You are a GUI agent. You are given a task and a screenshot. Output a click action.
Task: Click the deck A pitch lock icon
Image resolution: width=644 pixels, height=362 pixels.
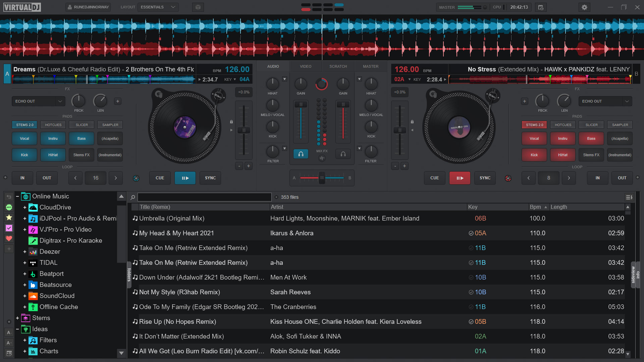[231, 122]
